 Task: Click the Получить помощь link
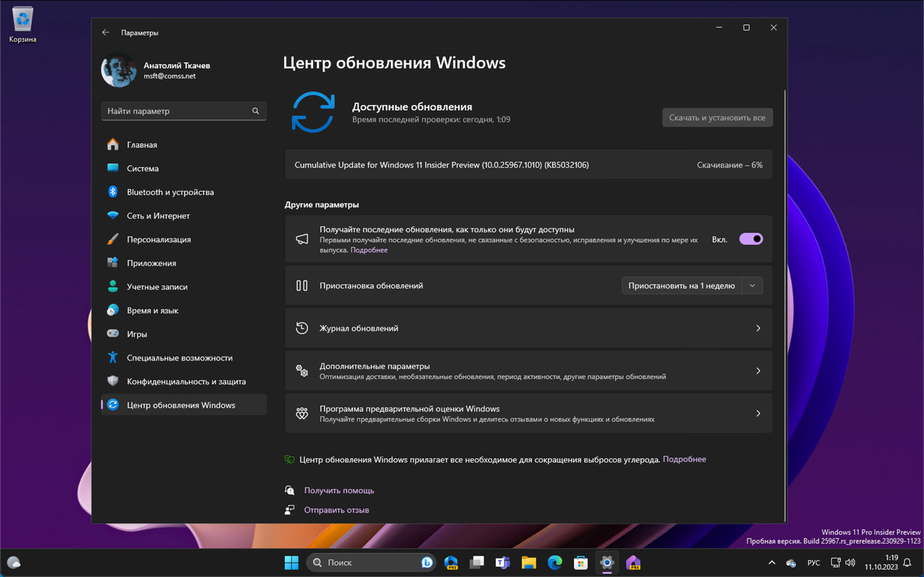[x=339, y=491]
